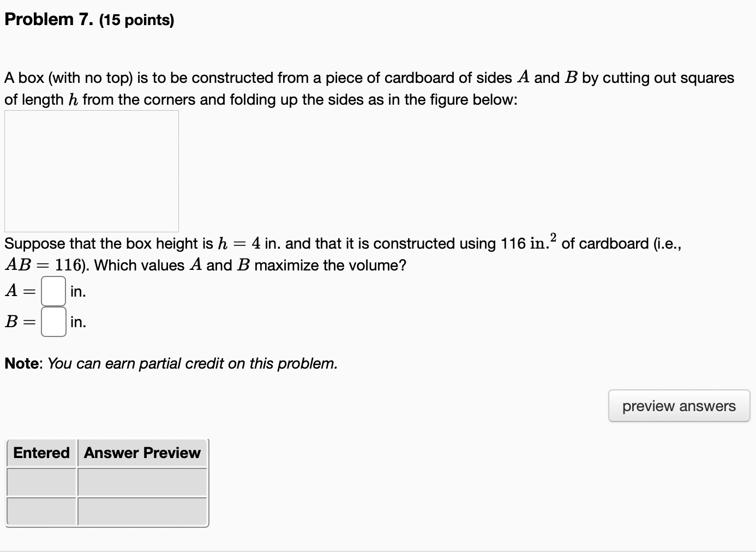
Task: Click the input field for A
Action: pyautogui.click(x=53, y=291)
